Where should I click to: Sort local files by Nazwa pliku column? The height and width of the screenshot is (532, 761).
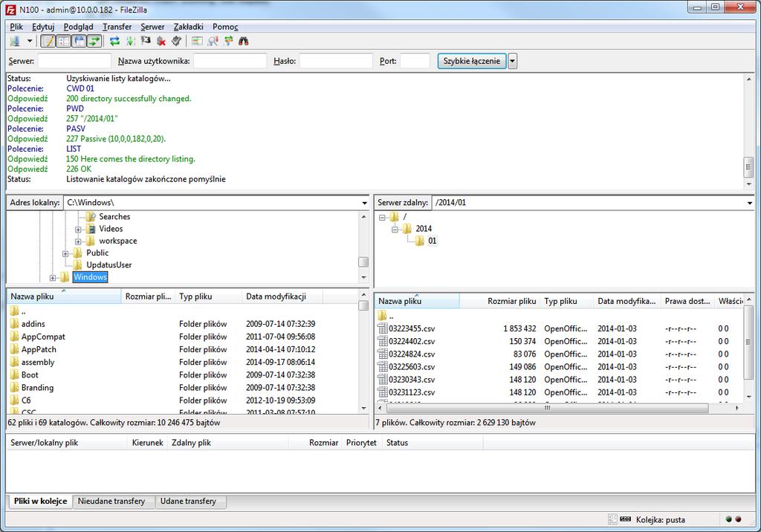click(64, 296)
